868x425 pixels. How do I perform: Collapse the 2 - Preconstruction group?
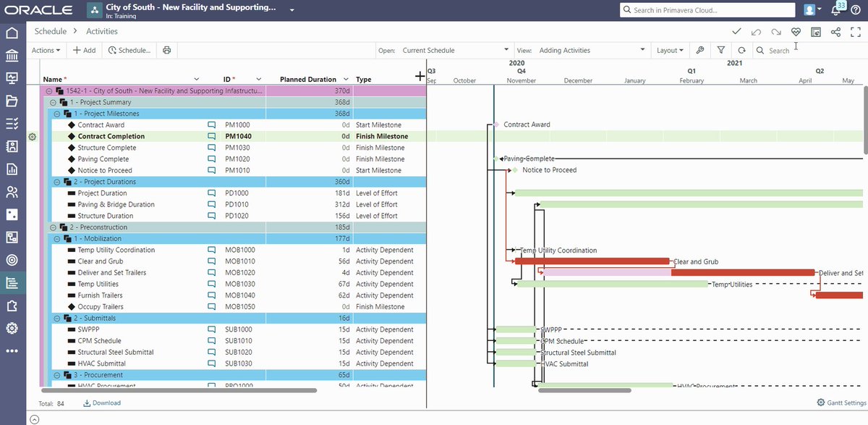53,227
